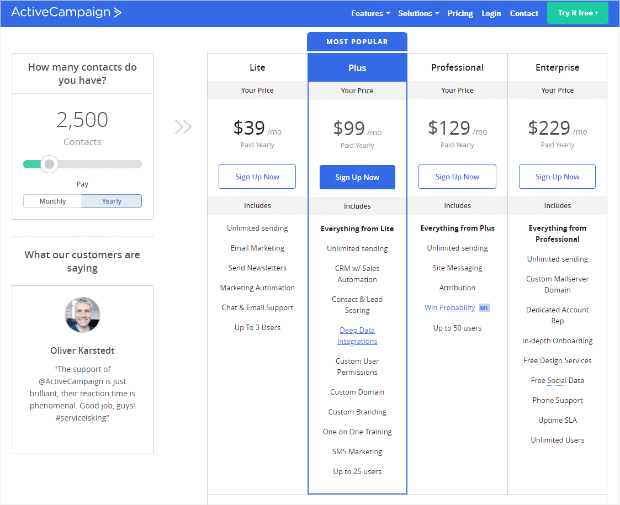The image size is (620, 505).
Task: Open the Features dropdown menu
Action: (370, 13)
